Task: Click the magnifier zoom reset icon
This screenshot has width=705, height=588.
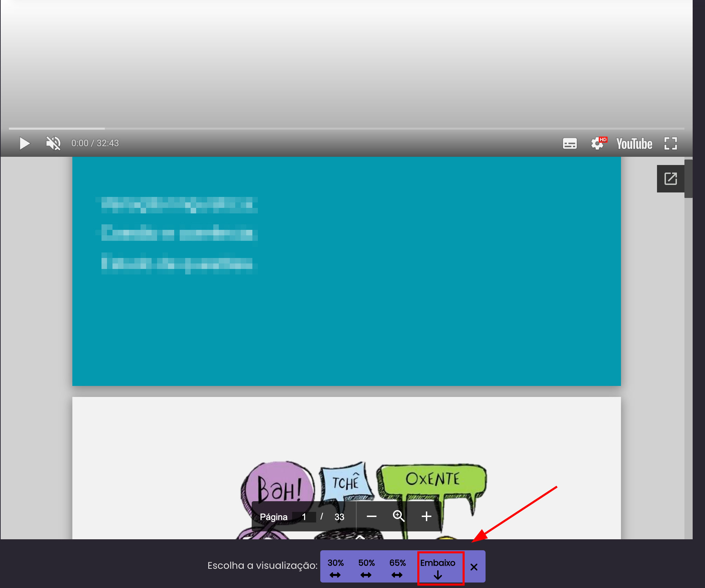Action: pyautogui.click(x=398, y=516)
